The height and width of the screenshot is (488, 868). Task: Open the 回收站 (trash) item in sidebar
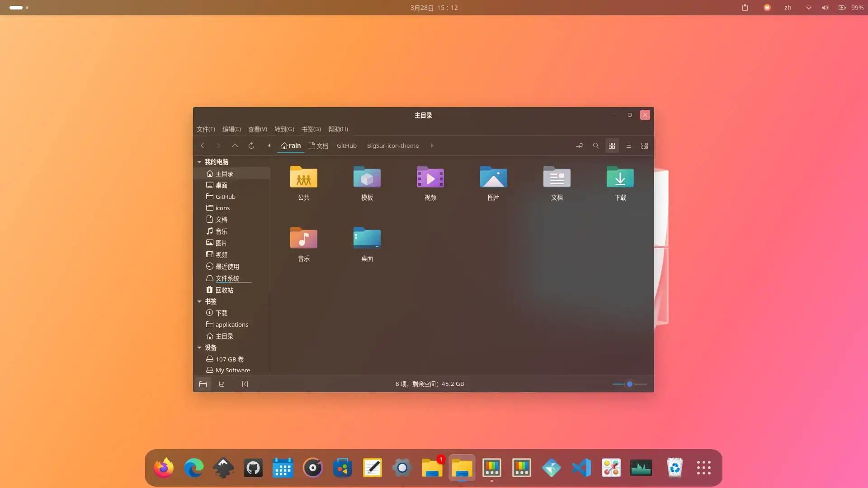coord(225,290)
